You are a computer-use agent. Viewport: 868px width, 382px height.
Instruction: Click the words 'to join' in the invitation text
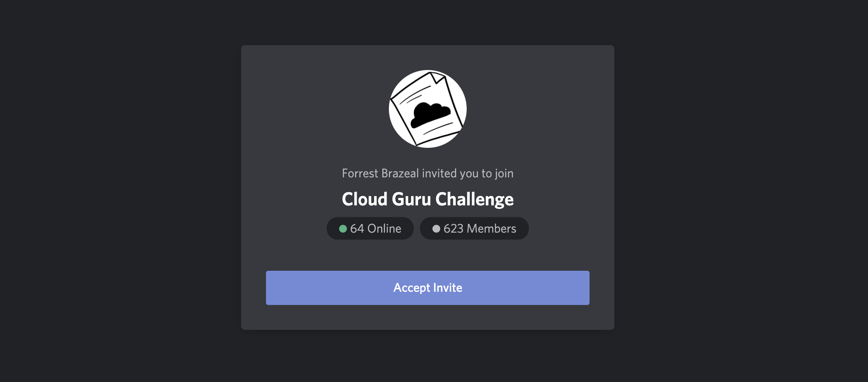click(x=497, y=173)
